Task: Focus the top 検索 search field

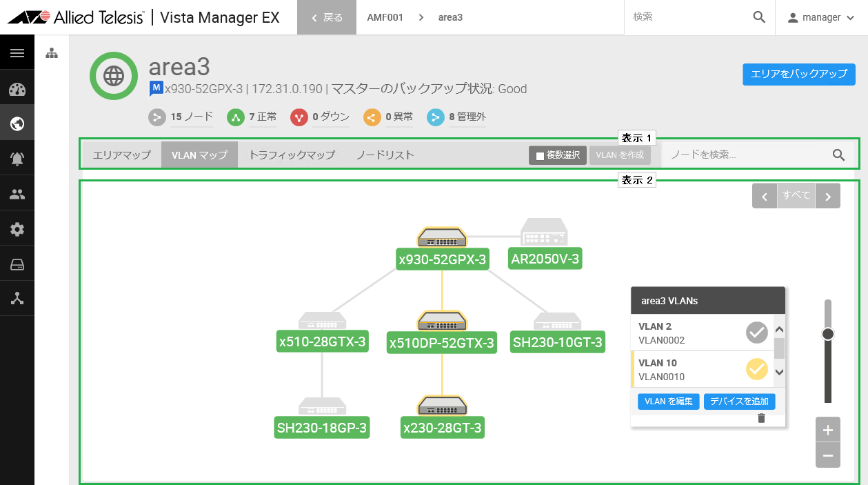Action: (x=688, y=17)
